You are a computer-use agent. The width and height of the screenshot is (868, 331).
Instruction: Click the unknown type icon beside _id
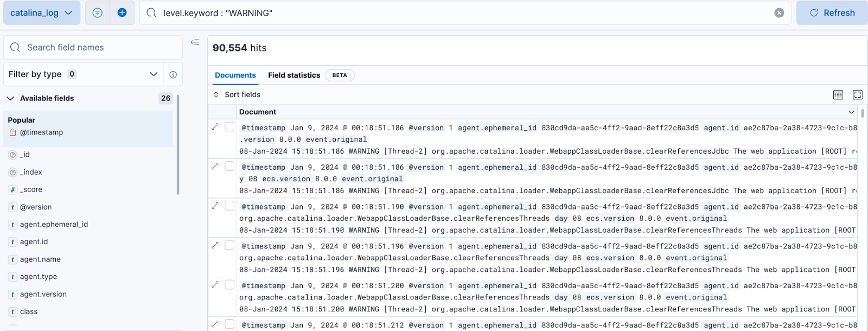(x=13, y=155)
